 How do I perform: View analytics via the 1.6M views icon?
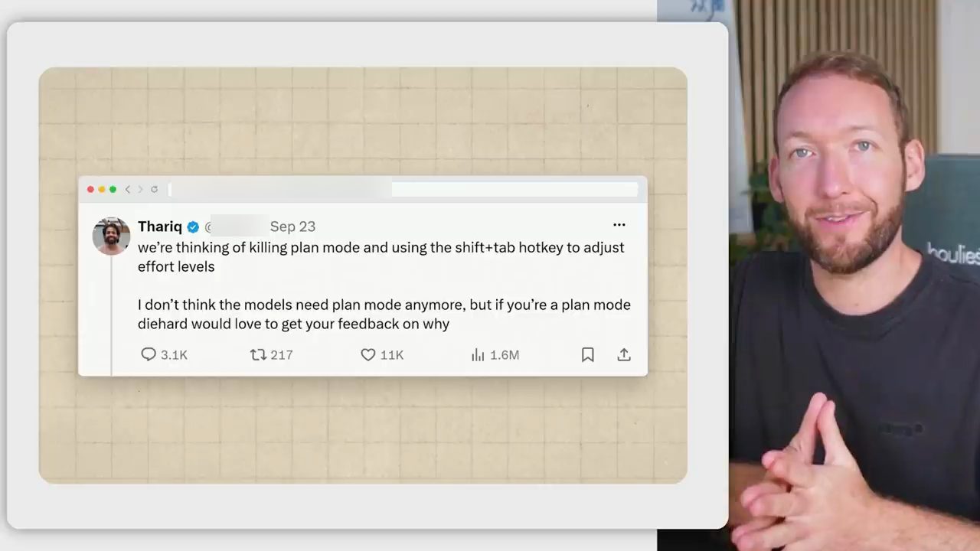(479, 354)
